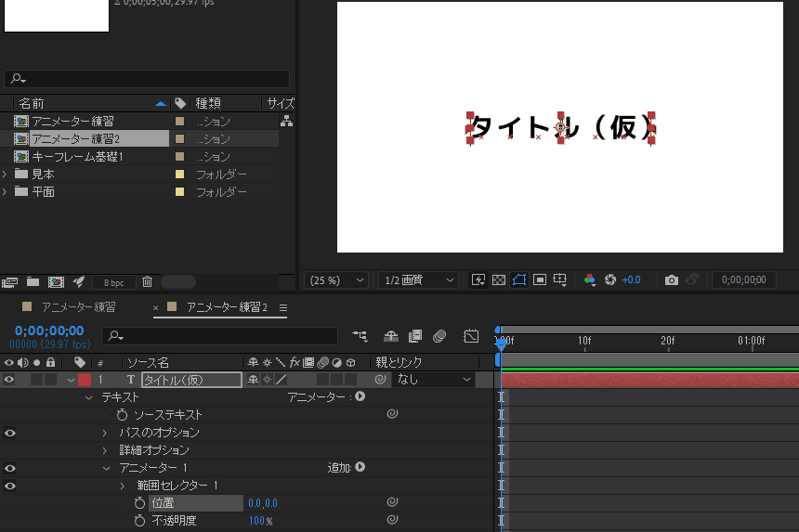Image resolution: width=799 pixels, height=532 pixels.
Task: Open the なし parent dropdown
Action: click(x=434, y=380)
